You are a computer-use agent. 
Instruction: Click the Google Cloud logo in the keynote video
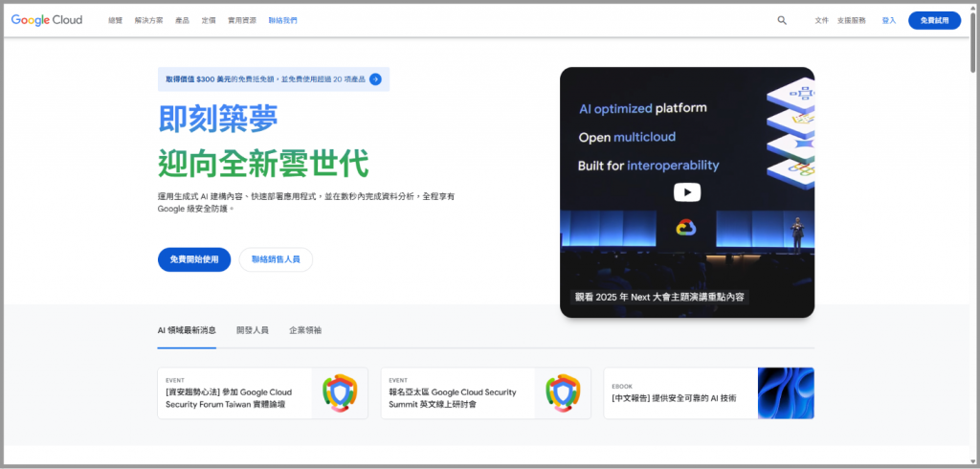pos(686,228)
